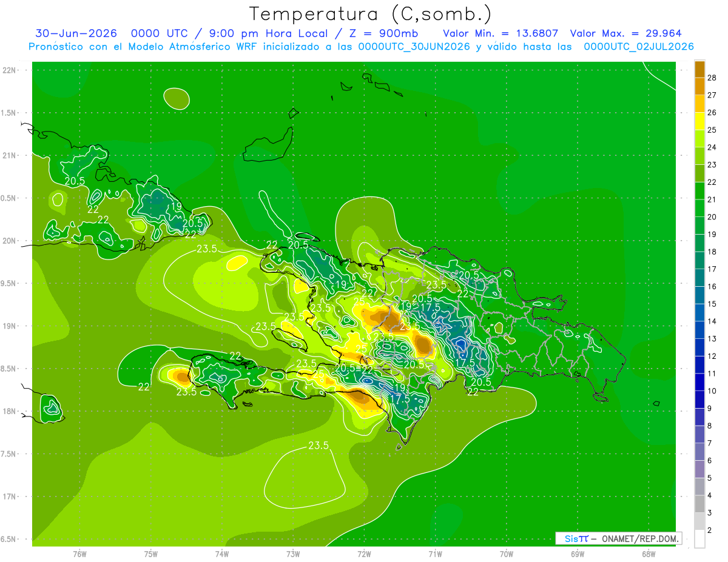Image resolution: width=728 pixels, height=562 pixels.
Task: Click the "SisTT" logo text in credit box
Action: coord(576,538)
